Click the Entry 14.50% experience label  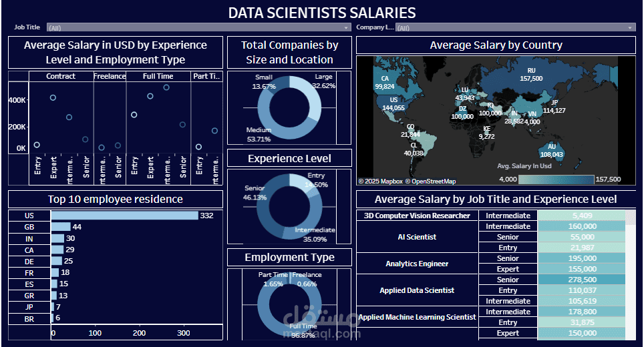pyautogui.click(x=316, y=180)
